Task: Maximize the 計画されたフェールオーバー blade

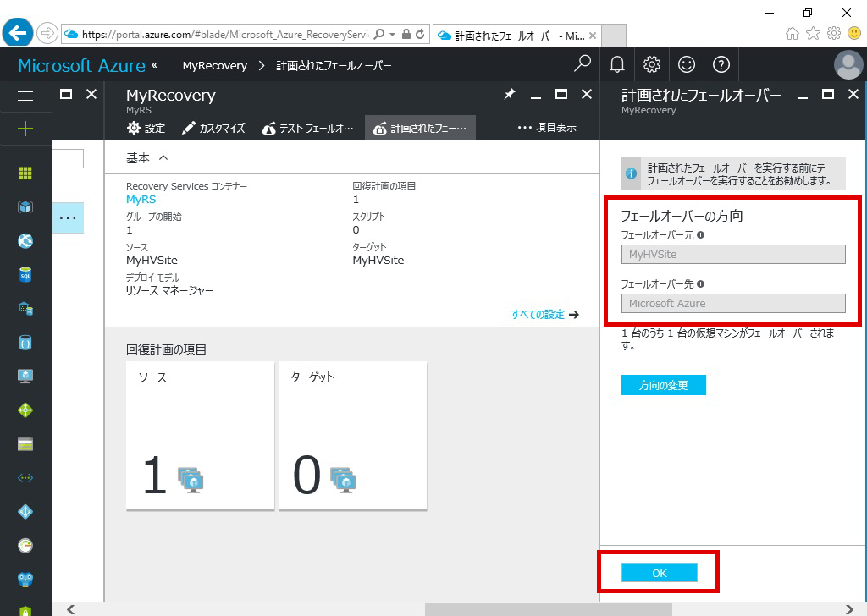Action: pos(828,95)
